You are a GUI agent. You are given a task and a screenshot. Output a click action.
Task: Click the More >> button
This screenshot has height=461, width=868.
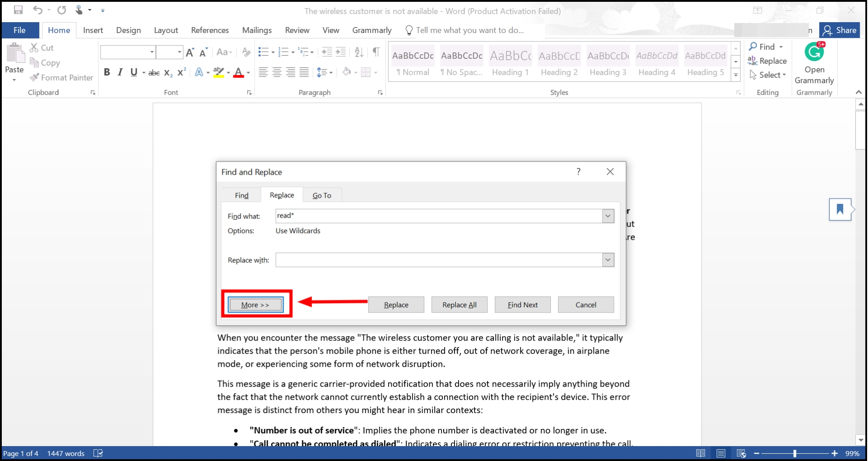[x=256, y=305]
